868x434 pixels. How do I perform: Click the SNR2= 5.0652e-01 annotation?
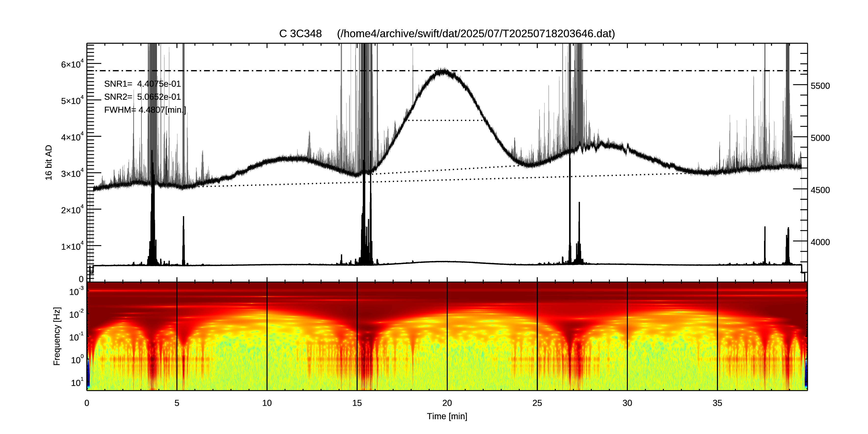143,97
